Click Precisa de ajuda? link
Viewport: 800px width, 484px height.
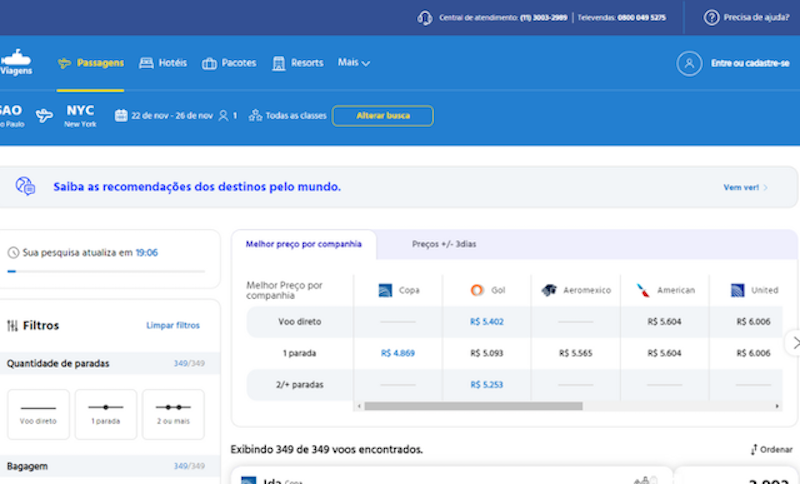pyautogui.click(x=756, y=17)
